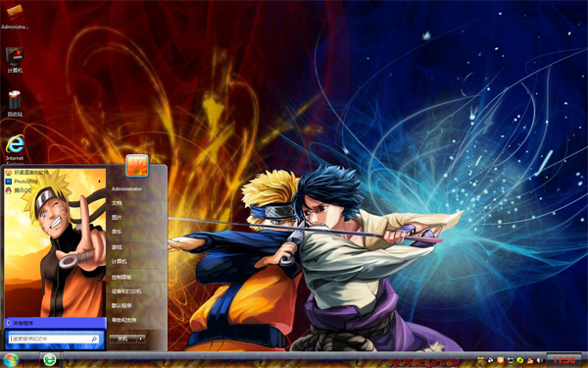This screenshot has height=368, width=588.
Task: Open 默认程序 in Start menu
Action: (x=122, y=305)
